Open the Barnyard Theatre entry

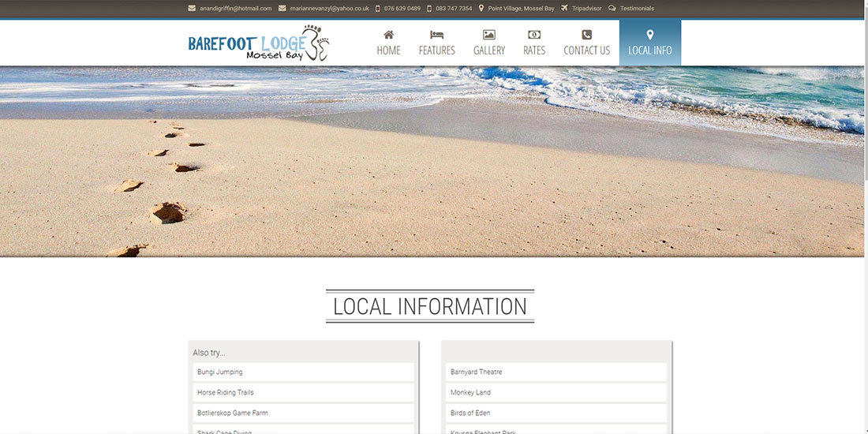coord(556,372)
